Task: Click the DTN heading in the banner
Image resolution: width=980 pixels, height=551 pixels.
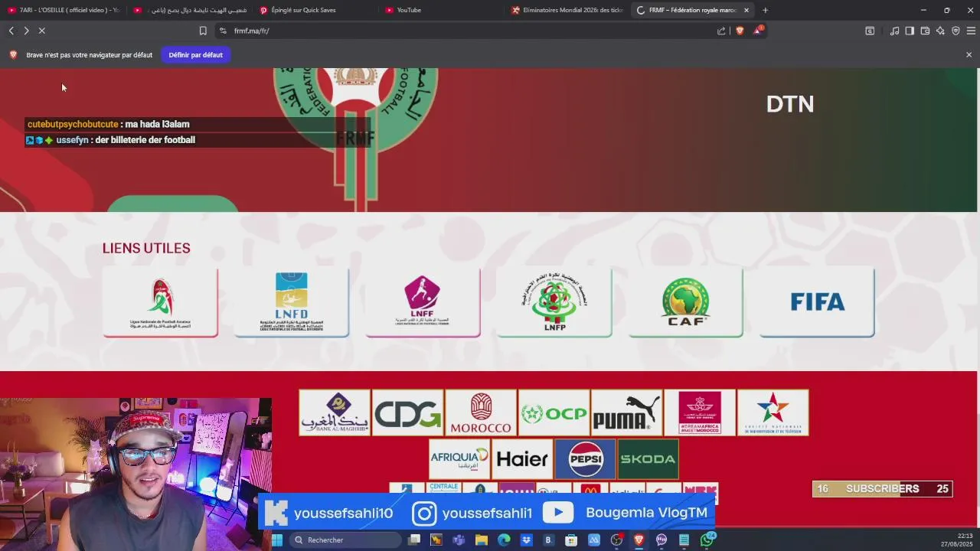Action: pos(790,104)
